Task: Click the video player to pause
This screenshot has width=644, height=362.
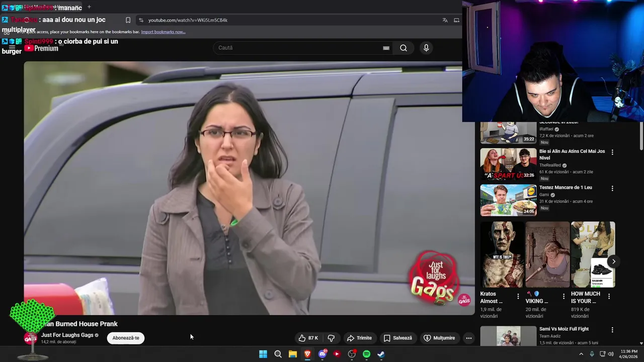Action: [x=249, y=188]
